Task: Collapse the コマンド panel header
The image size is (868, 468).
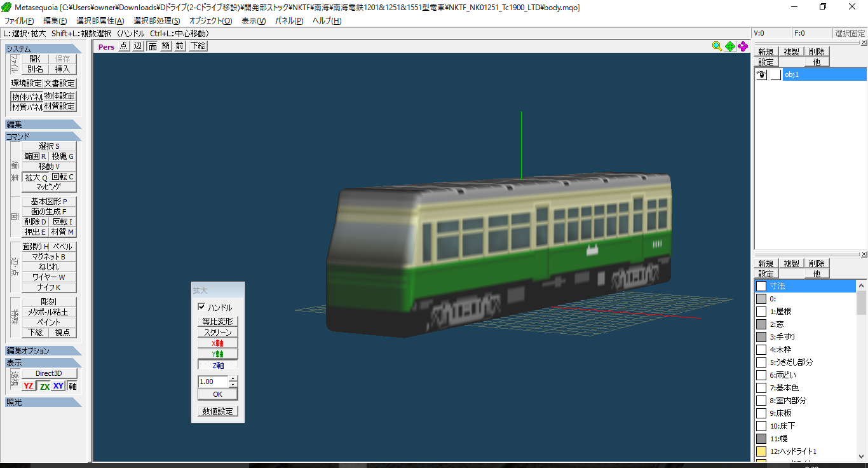Action: (43, 137)
